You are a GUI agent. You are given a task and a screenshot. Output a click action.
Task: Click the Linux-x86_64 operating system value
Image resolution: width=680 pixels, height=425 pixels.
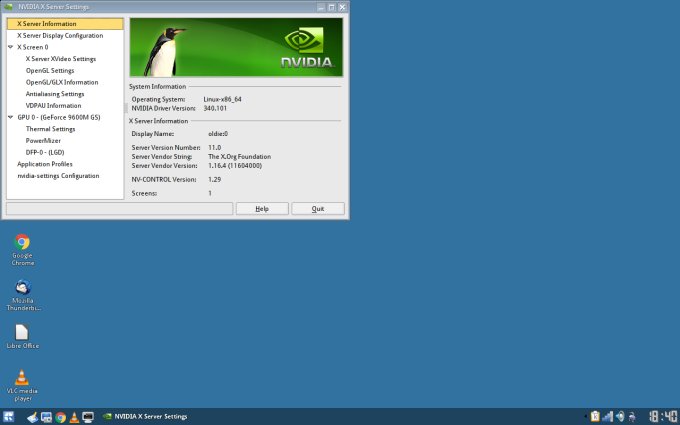click(x=222, y=99)
